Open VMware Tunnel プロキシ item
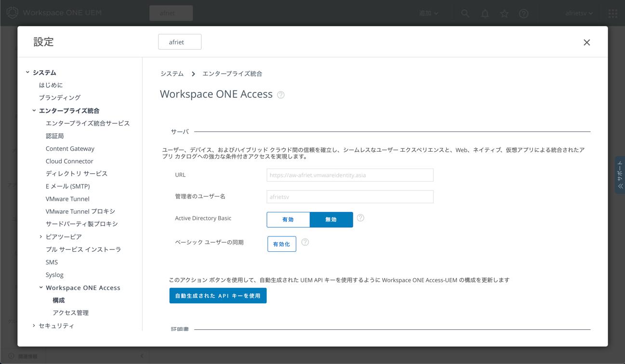This screenshot has width=625, height=364. [x=80, y=211]
